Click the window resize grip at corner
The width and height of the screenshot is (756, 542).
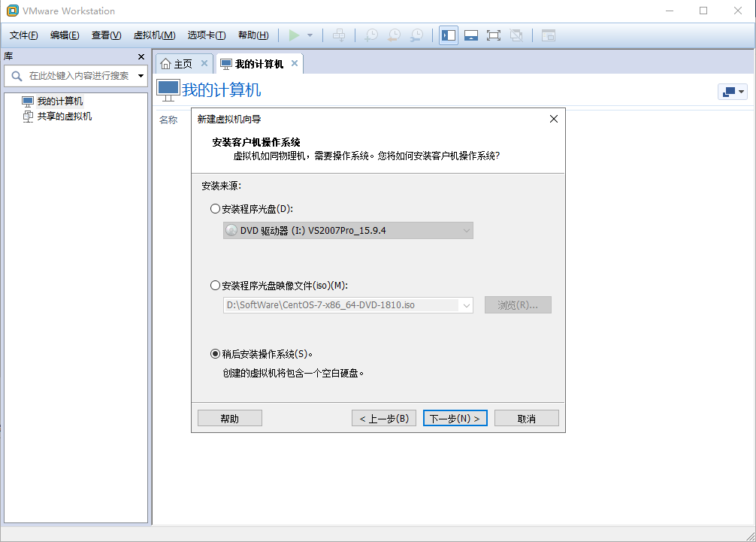pyautogui.click(x=751, y=537)
